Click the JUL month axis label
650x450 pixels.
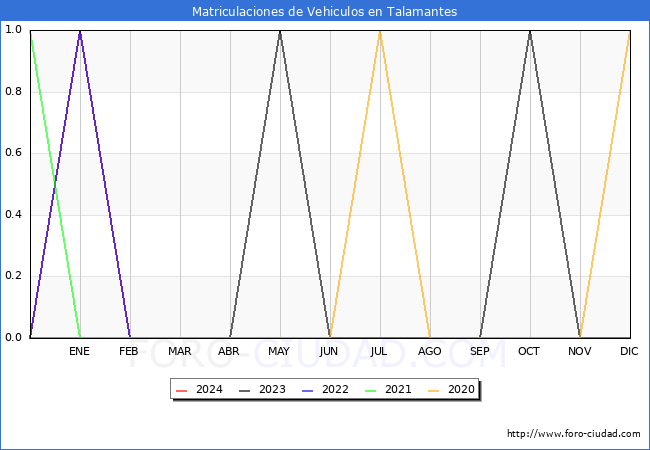[378, 351]
